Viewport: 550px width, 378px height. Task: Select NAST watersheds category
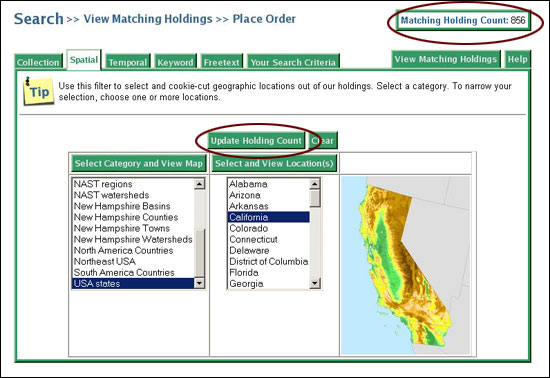[133, 195]
